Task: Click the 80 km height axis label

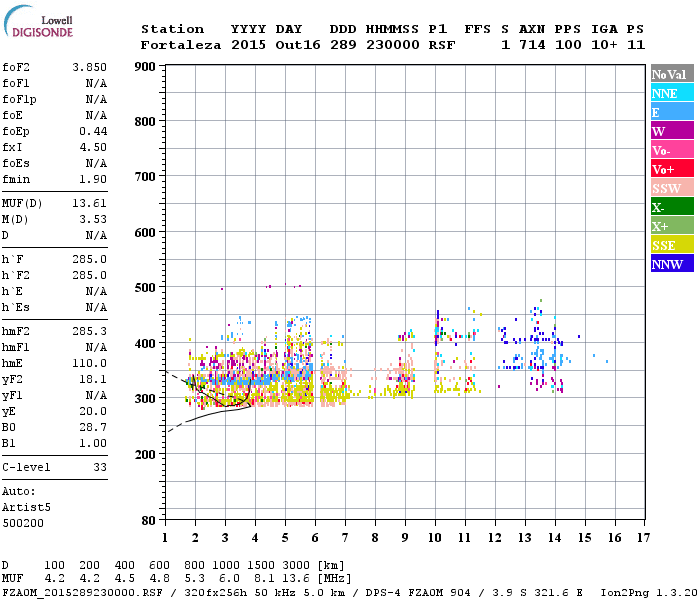Action: pos(149,521)
